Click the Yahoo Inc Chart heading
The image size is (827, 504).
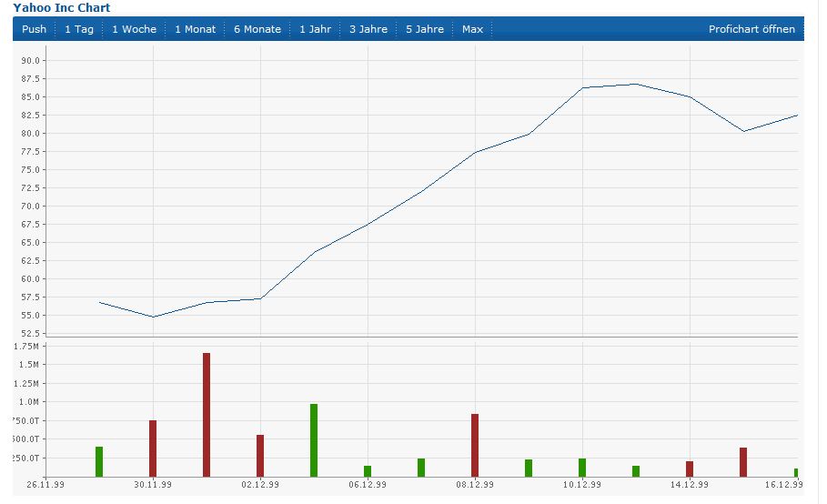(x=62, y=8)
